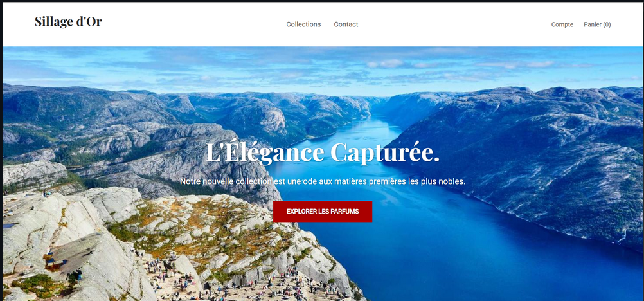Viewport: 644px width, 301px height.
Task: Click the Sillage d'Or logo
Action: click(68, 22)
